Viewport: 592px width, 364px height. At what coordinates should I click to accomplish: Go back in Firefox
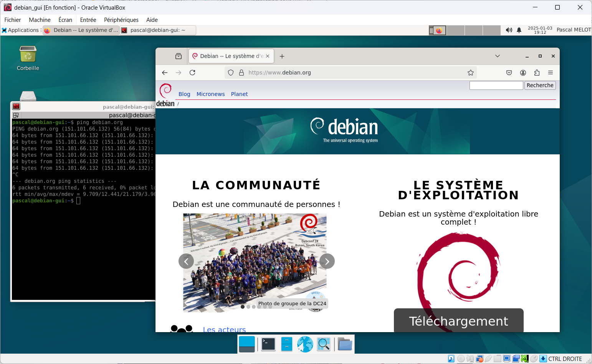click(x=165, y=73)
